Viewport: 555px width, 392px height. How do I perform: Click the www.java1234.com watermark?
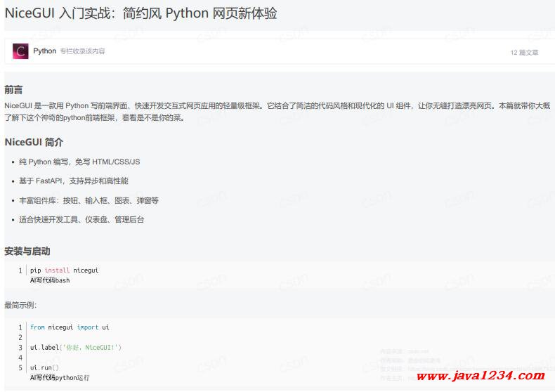tap(481, 376)
